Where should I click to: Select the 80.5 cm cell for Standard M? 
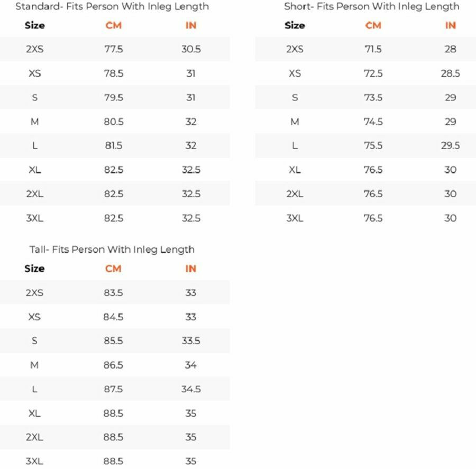tap(113, 122)
